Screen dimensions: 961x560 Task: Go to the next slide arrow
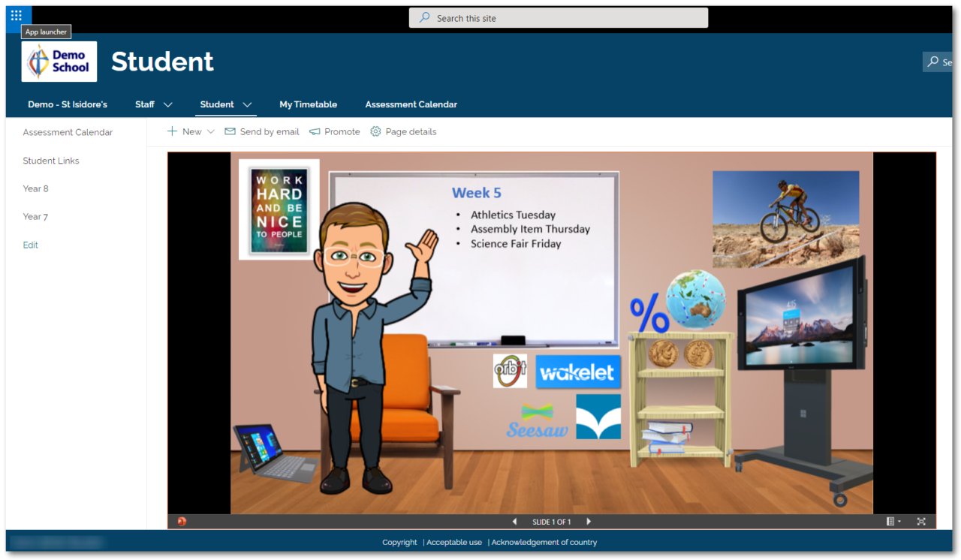coord(589,522)
